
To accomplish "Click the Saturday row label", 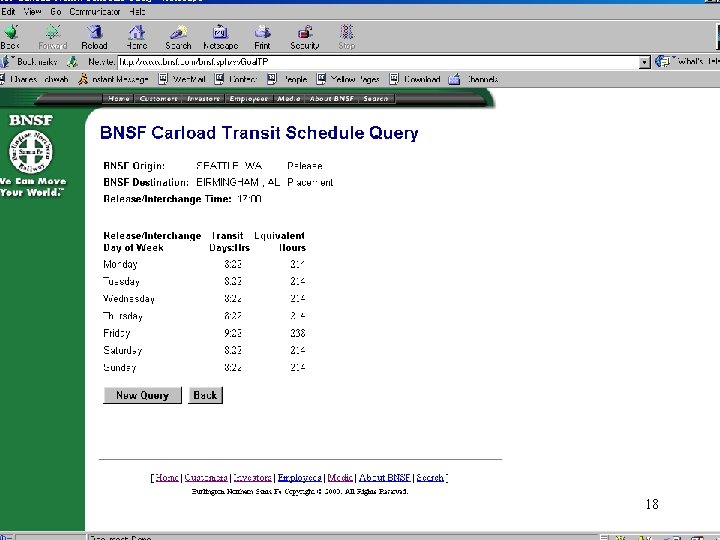I will (123, 350).
